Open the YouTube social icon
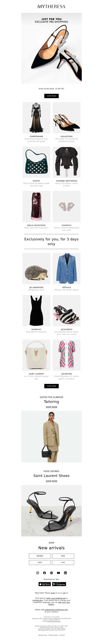Image resolution: width=103 pixels, height=644 pixels. pos(58,573)
